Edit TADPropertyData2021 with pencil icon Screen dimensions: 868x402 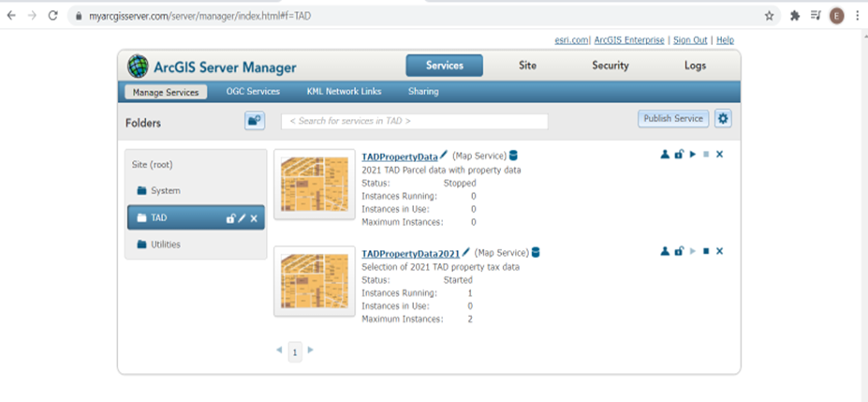pos(466,252)
